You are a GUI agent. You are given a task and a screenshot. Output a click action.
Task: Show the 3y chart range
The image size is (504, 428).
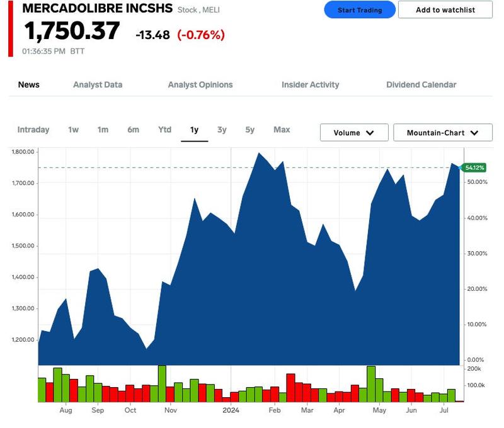coord(222,130)
